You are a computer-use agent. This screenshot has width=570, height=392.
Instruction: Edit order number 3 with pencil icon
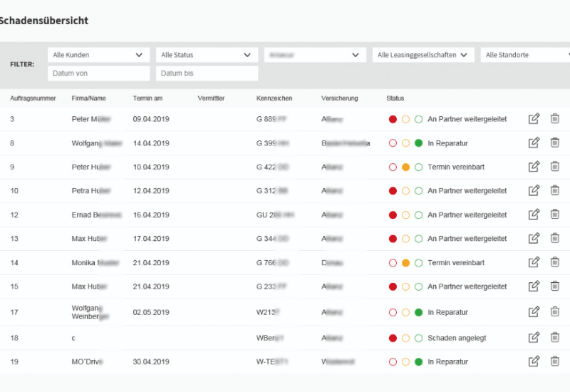(x=534, y=119)
